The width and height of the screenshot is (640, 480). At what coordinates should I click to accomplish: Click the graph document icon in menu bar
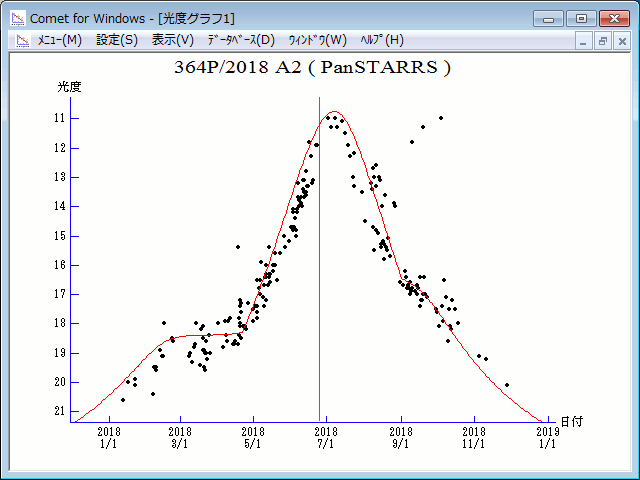21,40
